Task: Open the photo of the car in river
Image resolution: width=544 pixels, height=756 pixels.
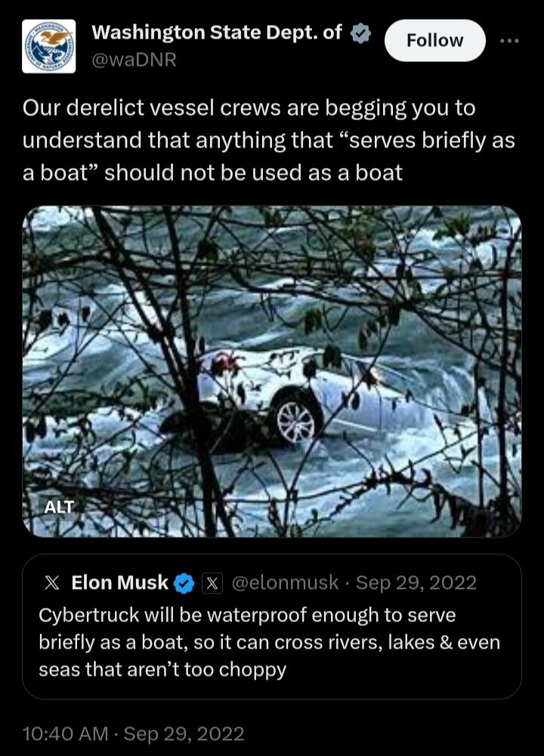Action: click(272, 371)
